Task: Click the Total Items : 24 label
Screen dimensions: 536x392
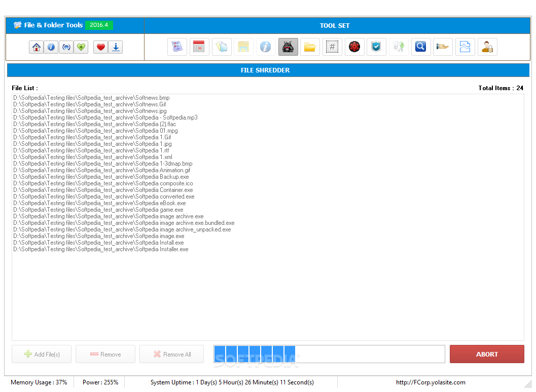Action: pos(501,88)
